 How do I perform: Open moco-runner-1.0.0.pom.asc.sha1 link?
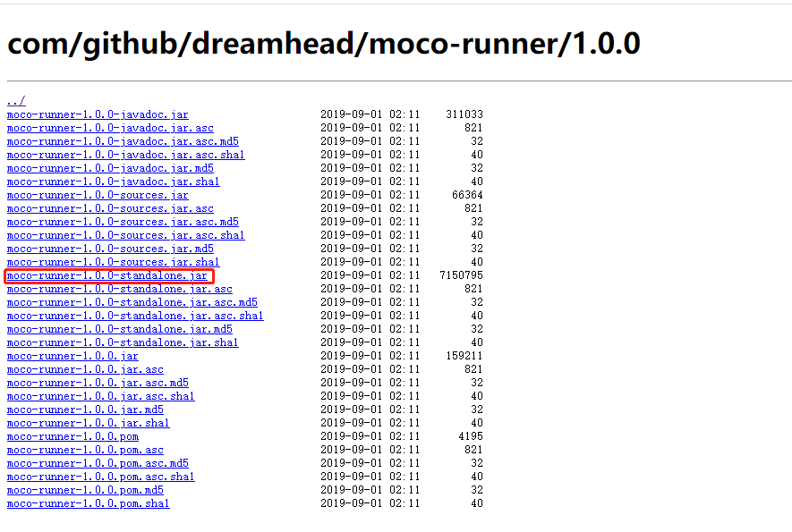coord(101,477)
